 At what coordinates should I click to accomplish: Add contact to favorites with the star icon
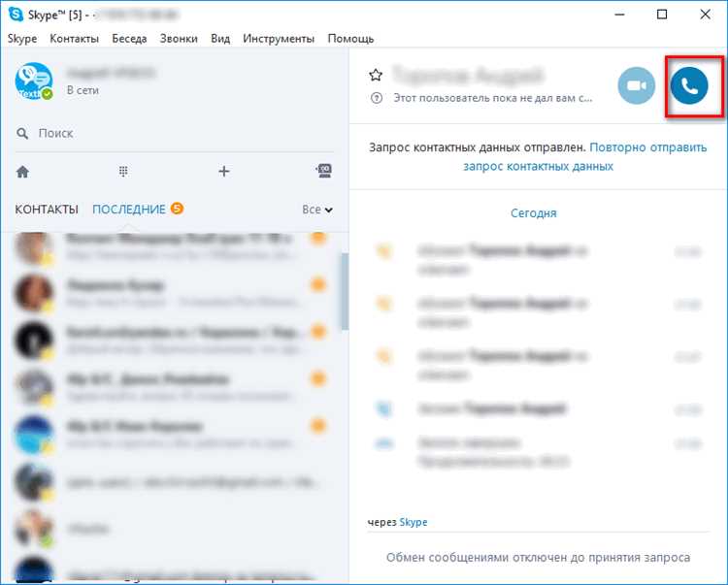coord(376,75)
